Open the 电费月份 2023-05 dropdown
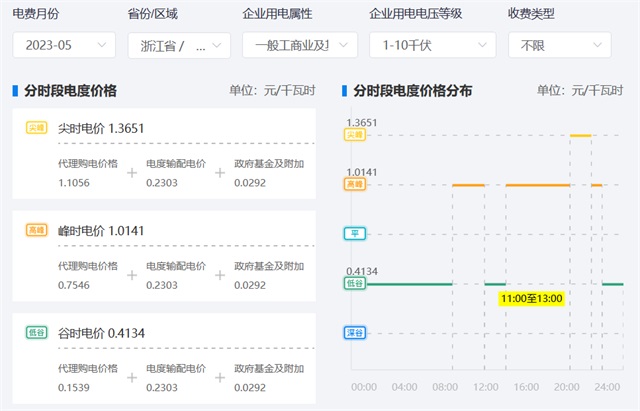Image resolution: width=640 pixels, height=411 pixels. (x=64, y=45)
